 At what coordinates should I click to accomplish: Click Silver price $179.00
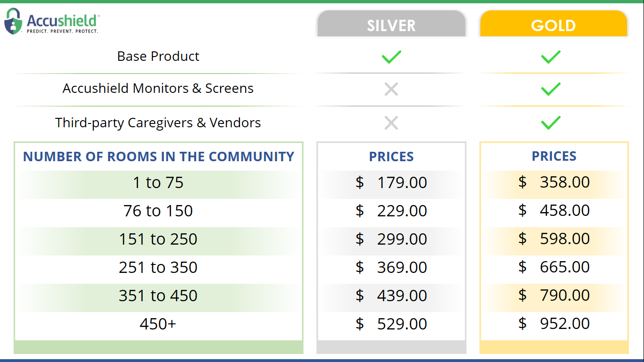(391, 183)
